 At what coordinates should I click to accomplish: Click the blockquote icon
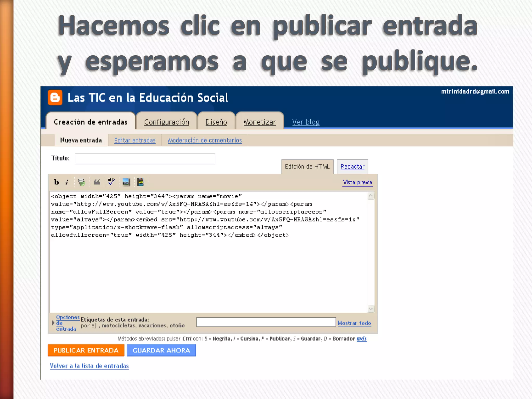97,182
